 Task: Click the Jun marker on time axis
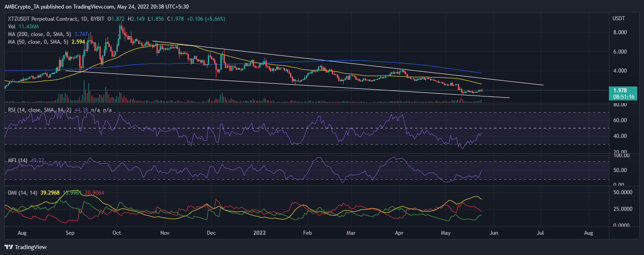(493, 233)
